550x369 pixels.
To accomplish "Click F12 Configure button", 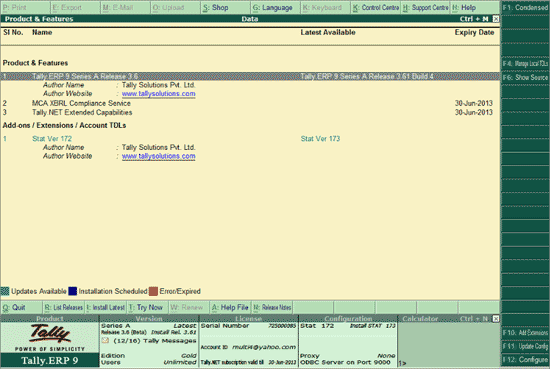I will [x=525, y=360].
